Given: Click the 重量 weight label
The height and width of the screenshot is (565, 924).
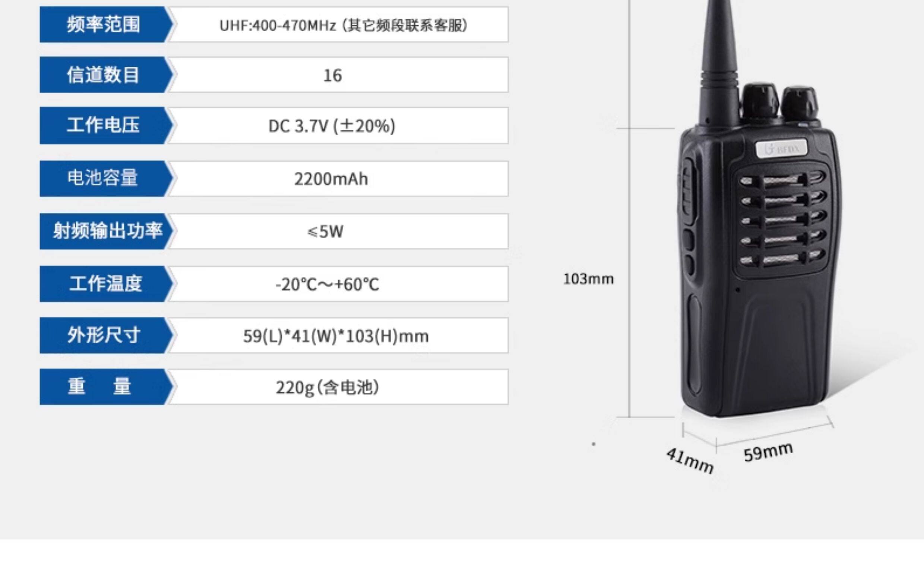Looking at the screenshot, I should [106, 386].
